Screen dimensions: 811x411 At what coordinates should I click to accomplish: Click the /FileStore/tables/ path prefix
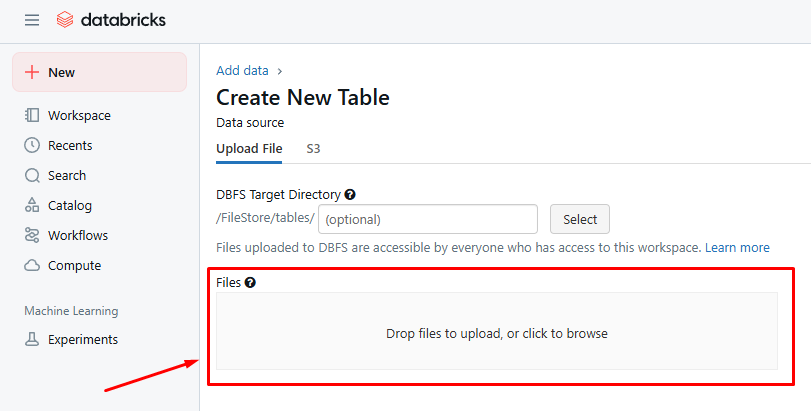(265, 218)
